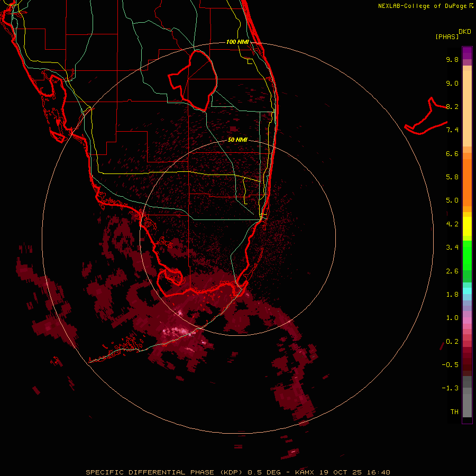Click the [PHAS] label above the scale
Screen dimensions: 476x476
pos(447,37)
